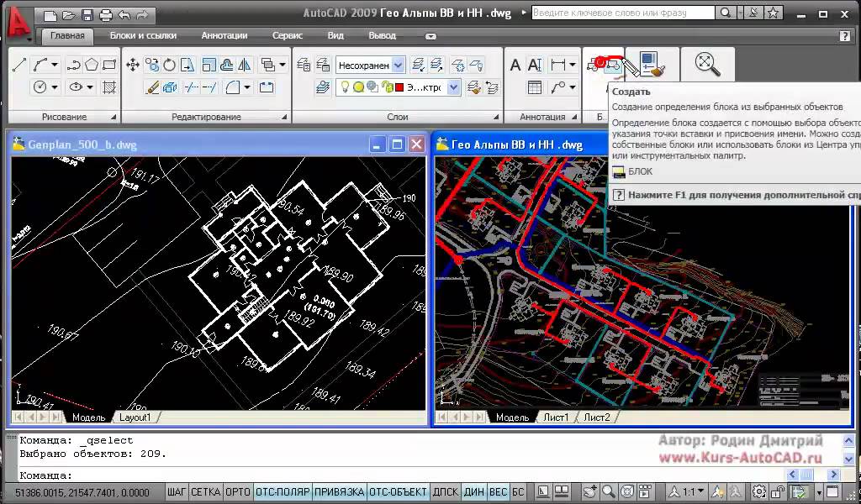
Task: Expand the Аннотация panel
Action: (x=574, y=118)
